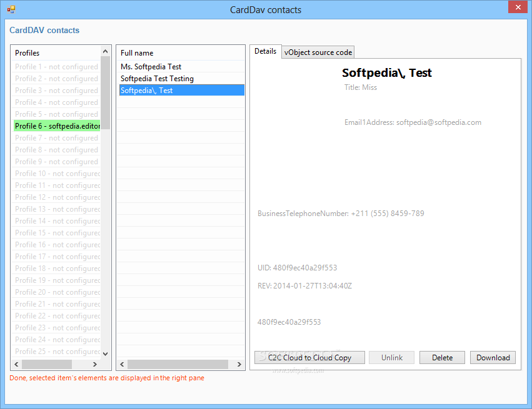
Task: Click the UID: 480f9ec40a29f553 line
Action: [297, 268]
